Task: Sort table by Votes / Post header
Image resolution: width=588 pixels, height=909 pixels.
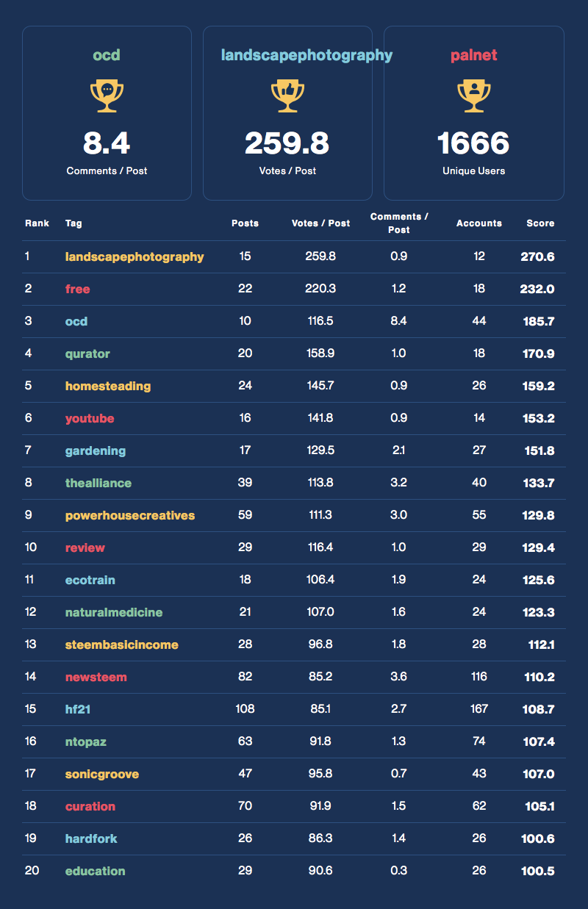Action: 320,223
